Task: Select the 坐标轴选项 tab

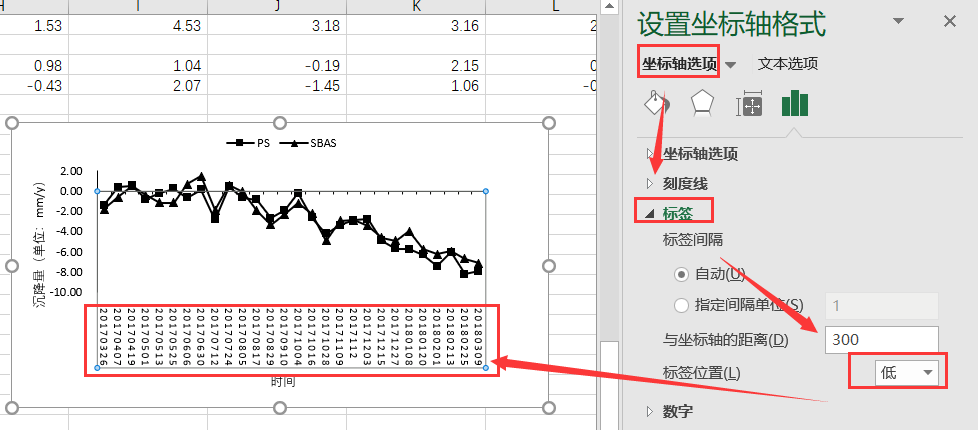Action: click(x=679, y=64)
